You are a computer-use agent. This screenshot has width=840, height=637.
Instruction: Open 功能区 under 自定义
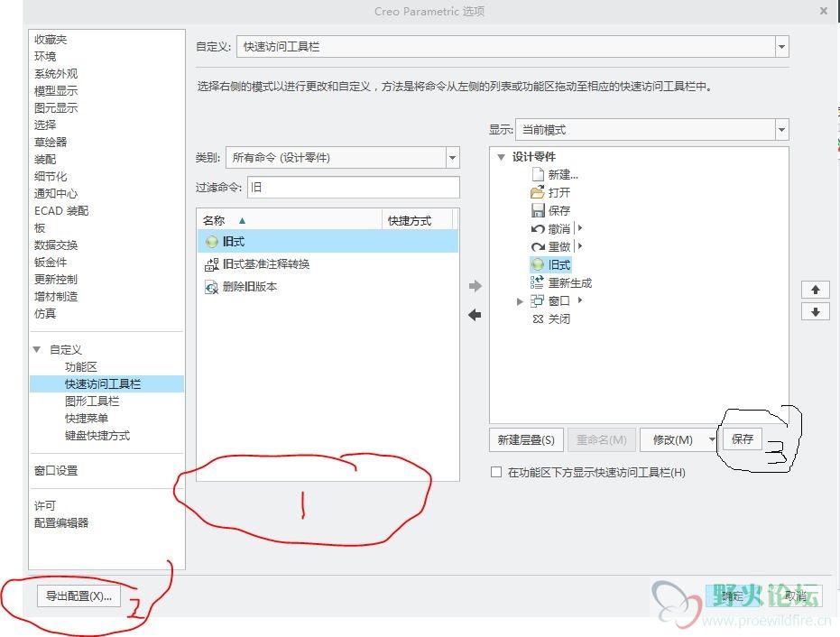pos(81,367)
